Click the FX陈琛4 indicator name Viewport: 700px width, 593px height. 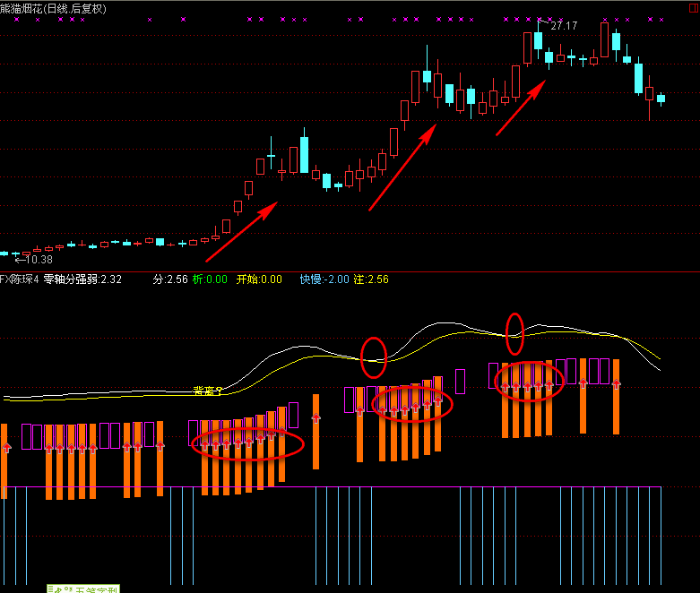19,279
